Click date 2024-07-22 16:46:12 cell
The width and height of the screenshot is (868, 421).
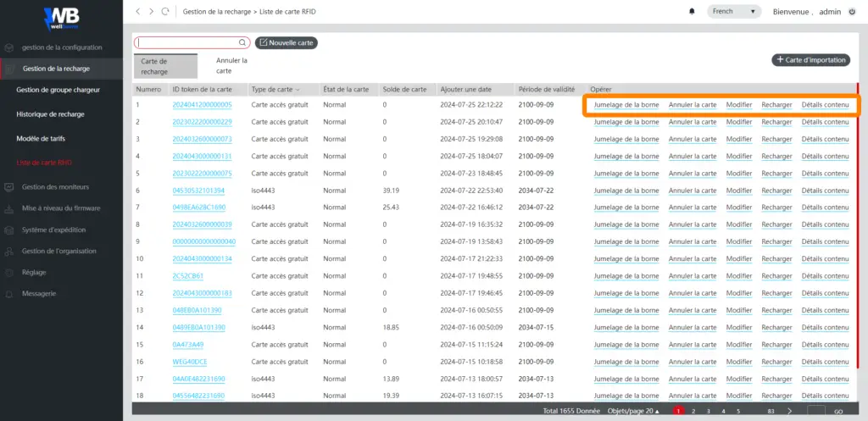pyautogui.click(x=471, y=208)
